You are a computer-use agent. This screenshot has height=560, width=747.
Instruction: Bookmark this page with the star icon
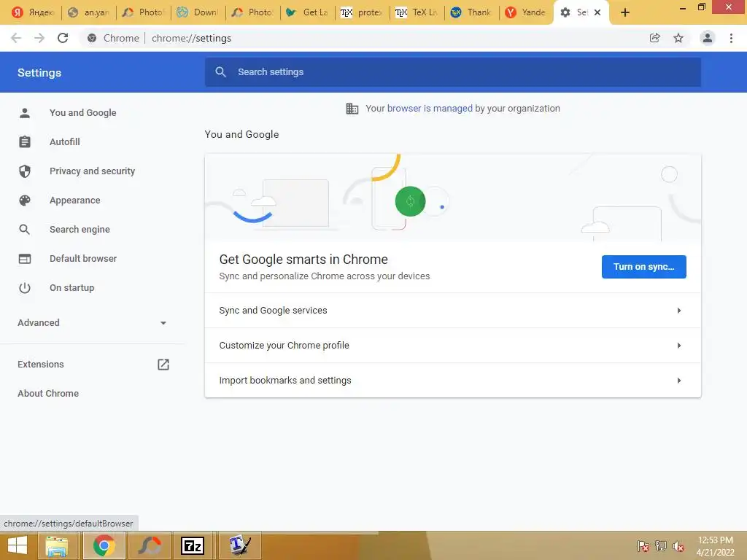[x=678, y=38]
